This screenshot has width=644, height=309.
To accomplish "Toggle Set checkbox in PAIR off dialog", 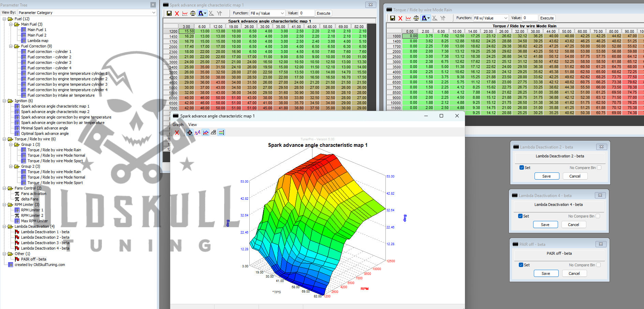I will (521, 265).
